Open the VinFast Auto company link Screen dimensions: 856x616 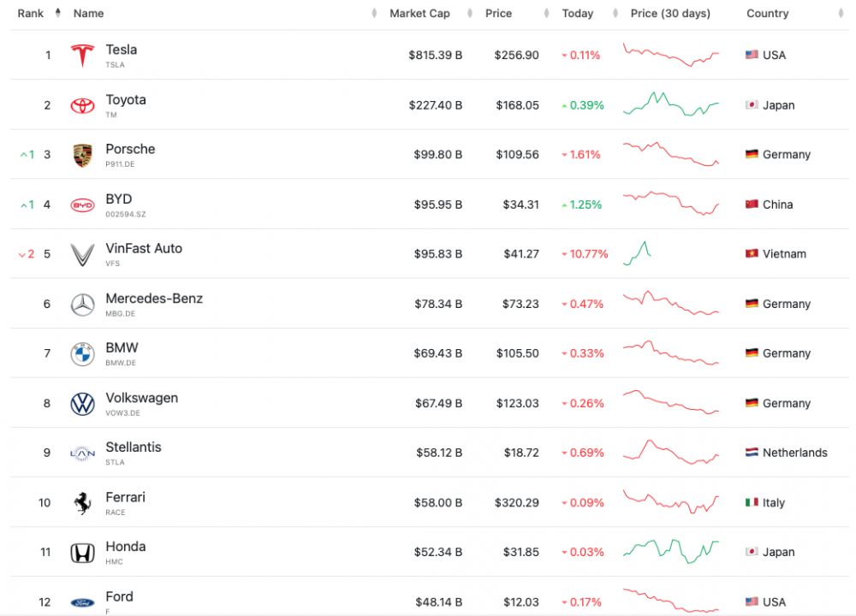144,248
